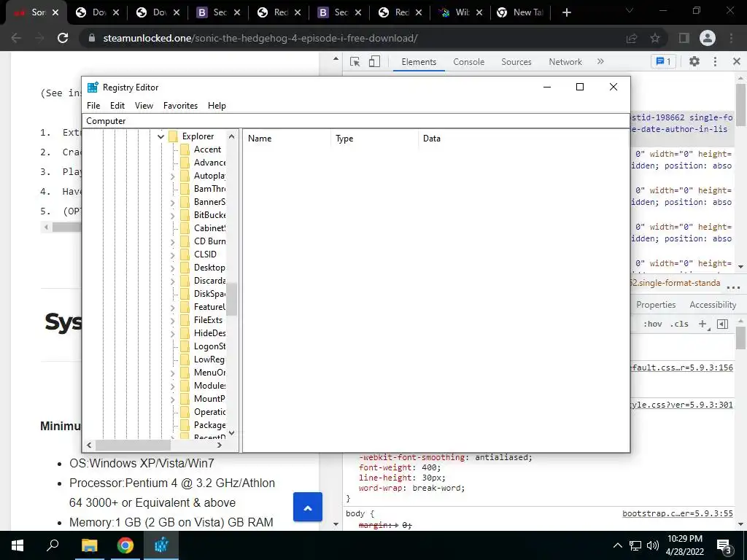
Task: Switch to DevTools Console tab
Action: (x=469, y=62)
